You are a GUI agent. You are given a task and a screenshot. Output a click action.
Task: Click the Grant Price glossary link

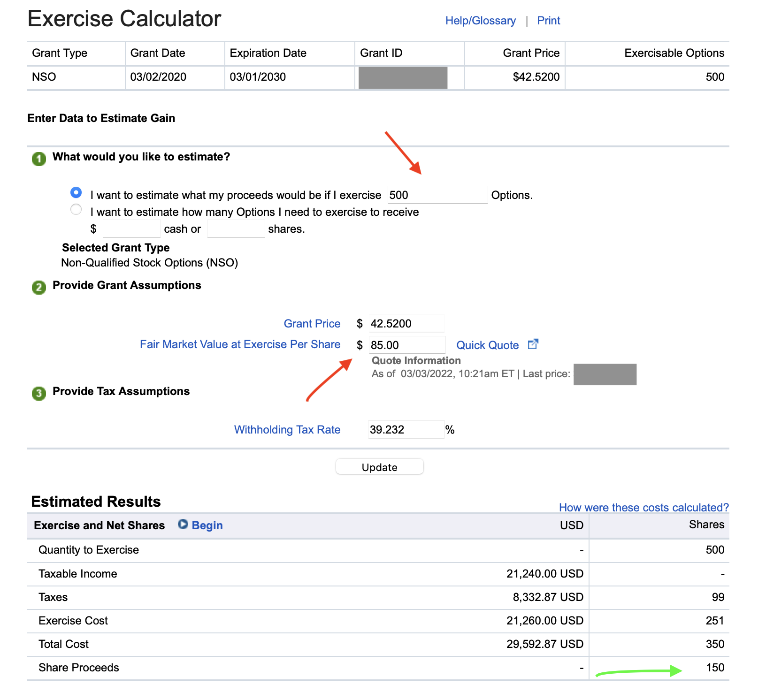pos(312,324)
